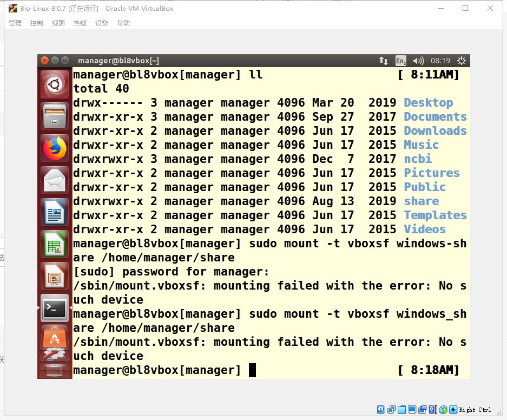Open the power and session gear menu
The width and height of the screenshot is (507, 420).
pos(462,61)
